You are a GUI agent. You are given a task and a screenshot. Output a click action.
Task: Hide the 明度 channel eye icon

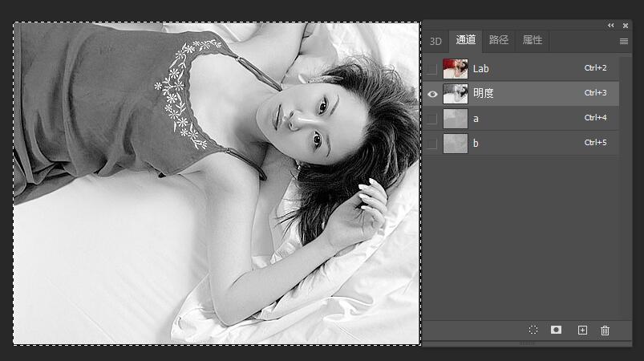pyautogui.click(x=432, y=94)
